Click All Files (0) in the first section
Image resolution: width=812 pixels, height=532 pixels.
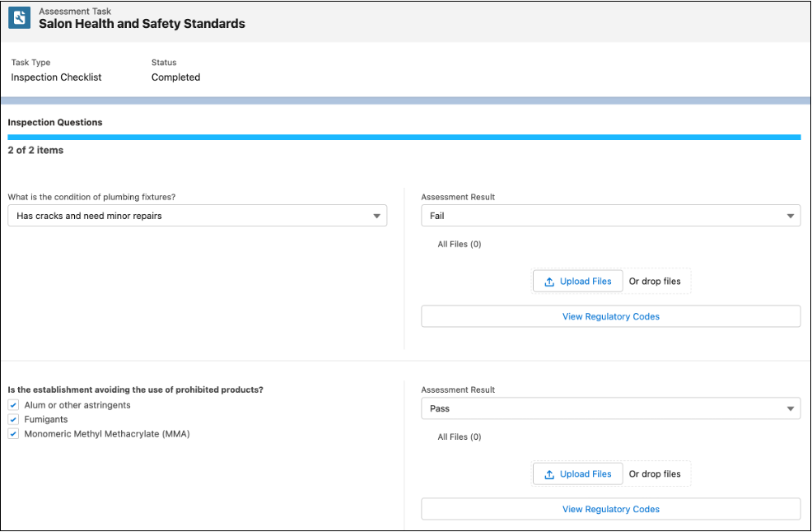coord(459,244)
